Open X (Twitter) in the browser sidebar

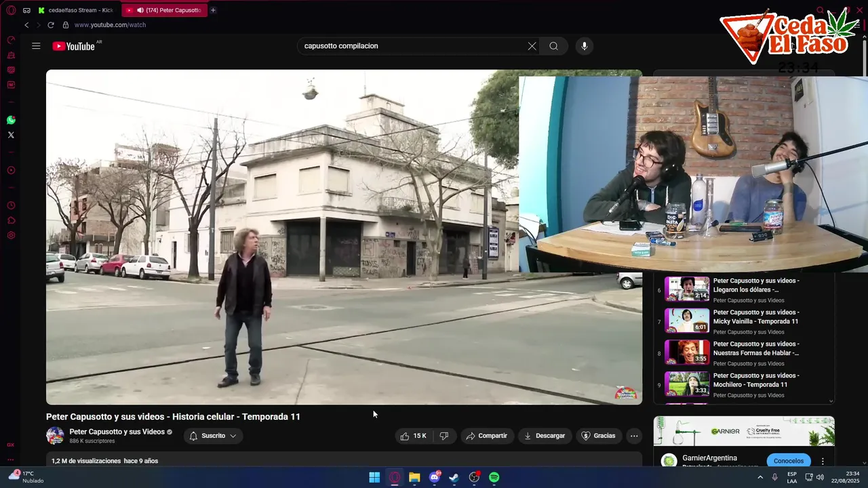coord(11,135)
